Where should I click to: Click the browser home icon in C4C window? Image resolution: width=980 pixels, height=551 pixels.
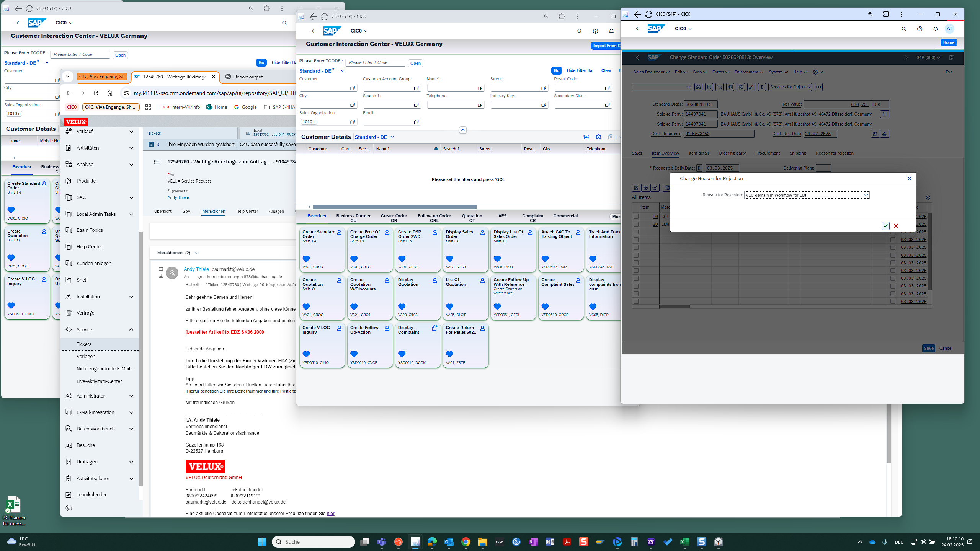pos(110,93)
